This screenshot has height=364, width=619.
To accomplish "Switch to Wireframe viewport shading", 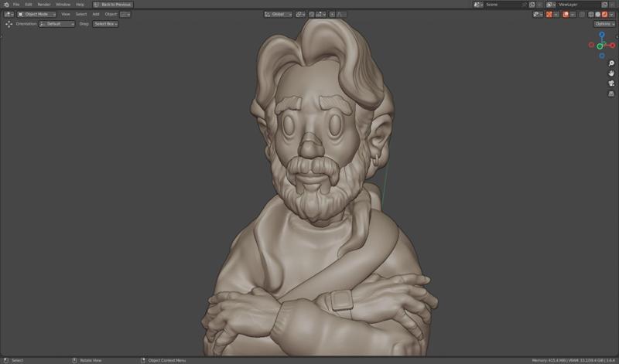I will 591,14.
